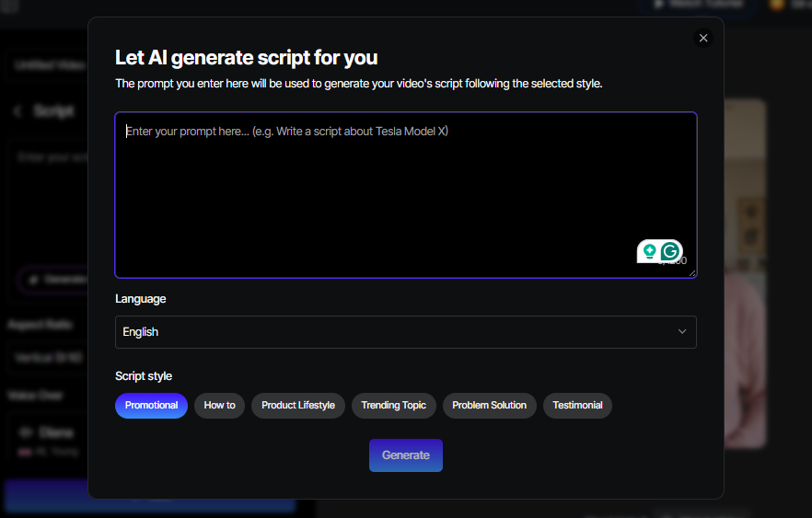
Task: Click the Generate button
Action: point(405,455)
